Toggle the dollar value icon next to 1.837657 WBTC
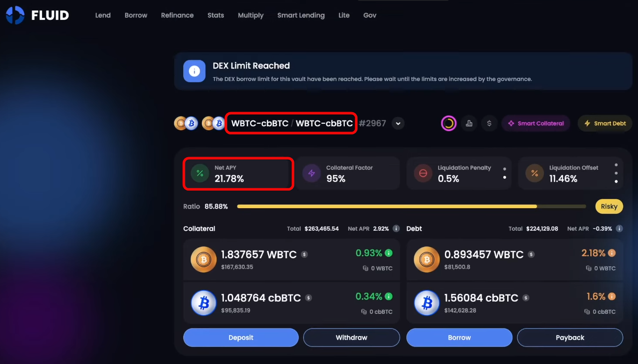Screen dimensions: 638x364 click(304, 254)
